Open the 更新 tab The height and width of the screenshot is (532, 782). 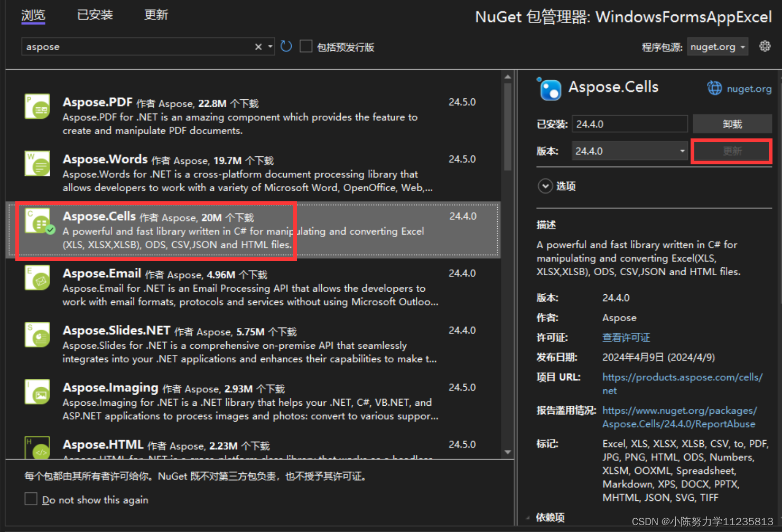click(156, 15)
